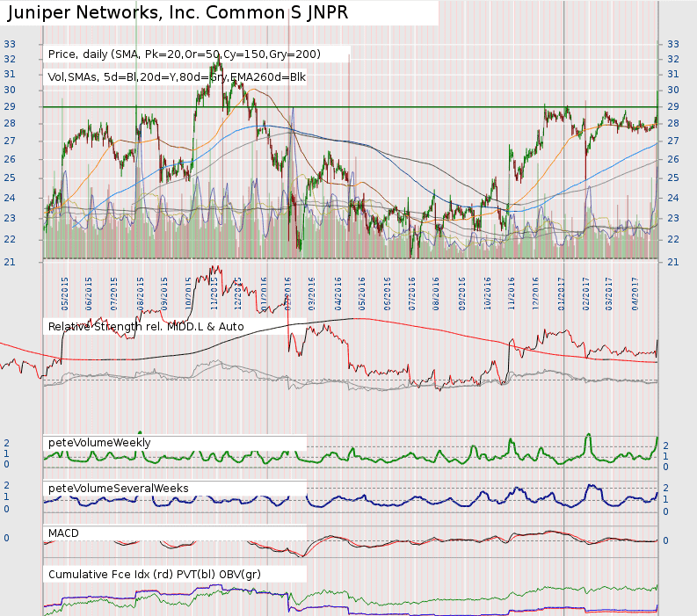Select the 04/2017 date label
697x616 pixels.
pos(635,294)
